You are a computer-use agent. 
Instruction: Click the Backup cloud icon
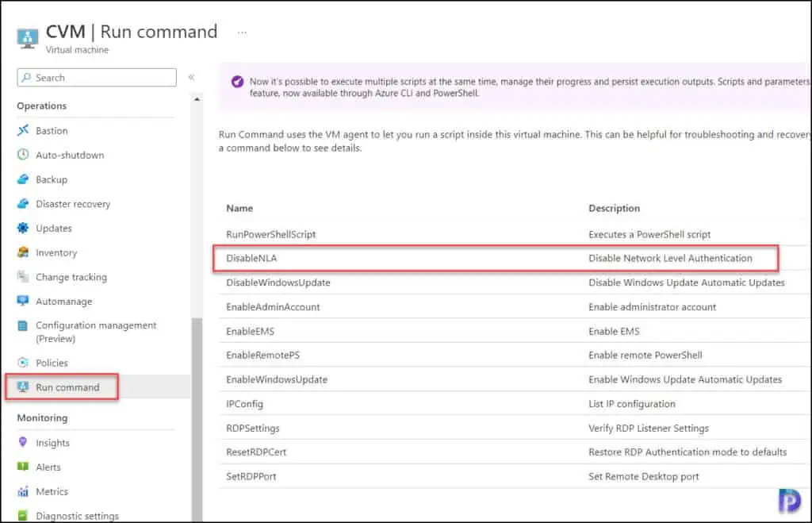pyautogui.click(x=23, y=179)
